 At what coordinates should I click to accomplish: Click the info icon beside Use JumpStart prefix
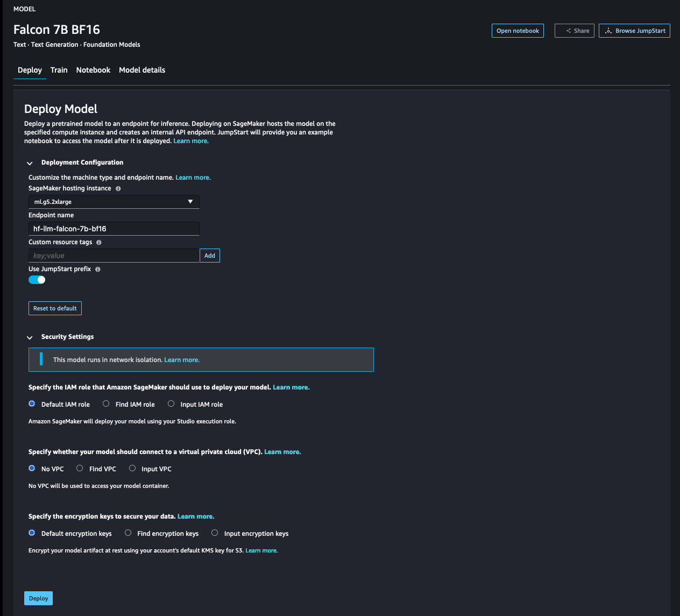pyautogui.click(x=98, y=270)
